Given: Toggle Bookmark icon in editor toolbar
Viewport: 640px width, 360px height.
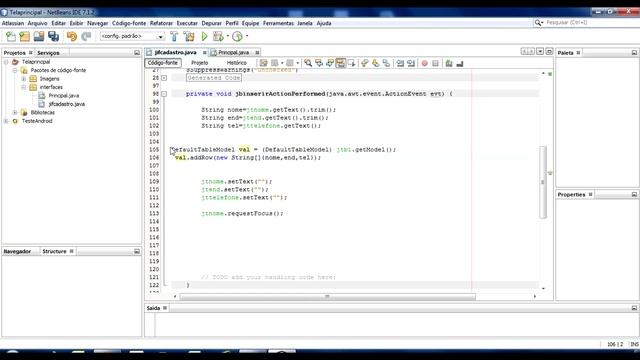Looking at the screenshot, I should [386, 63].
